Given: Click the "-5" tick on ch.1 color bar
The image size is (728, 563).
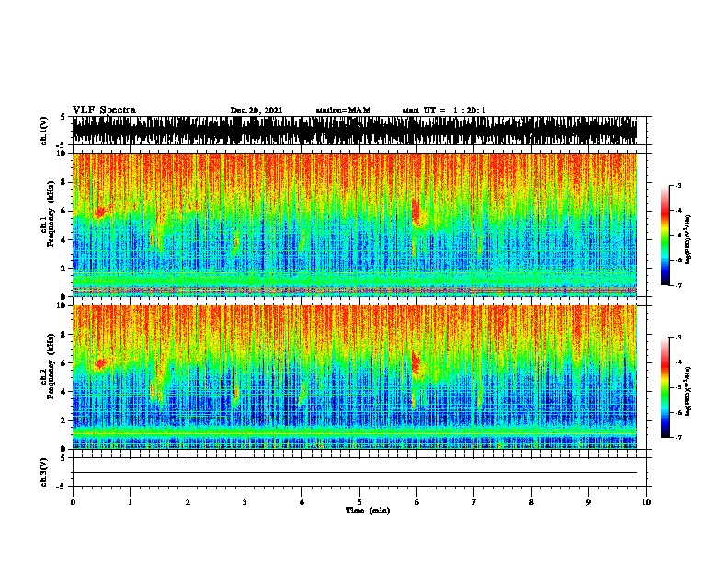Looking at the screenshot, I should (678, 236).
